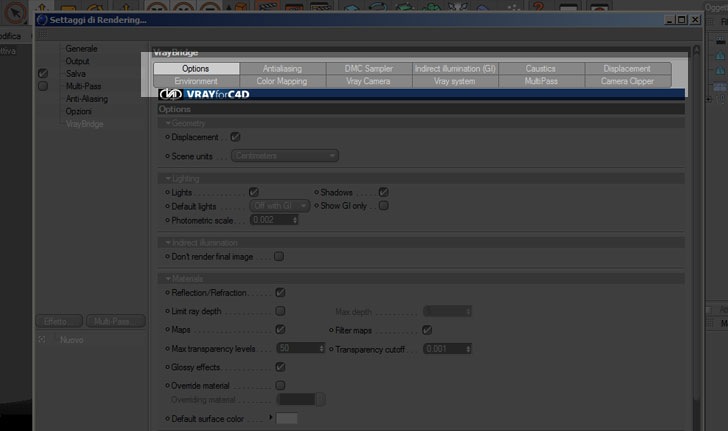
Task: Click the Overriding material field
Action: pyautogui.click(x=296, y=399)
